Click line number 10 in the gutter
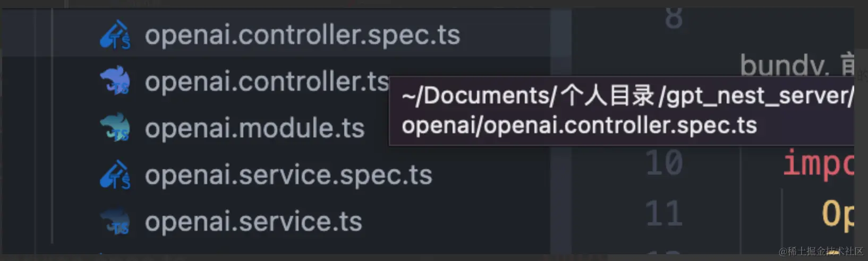 (x=664, y=162)
